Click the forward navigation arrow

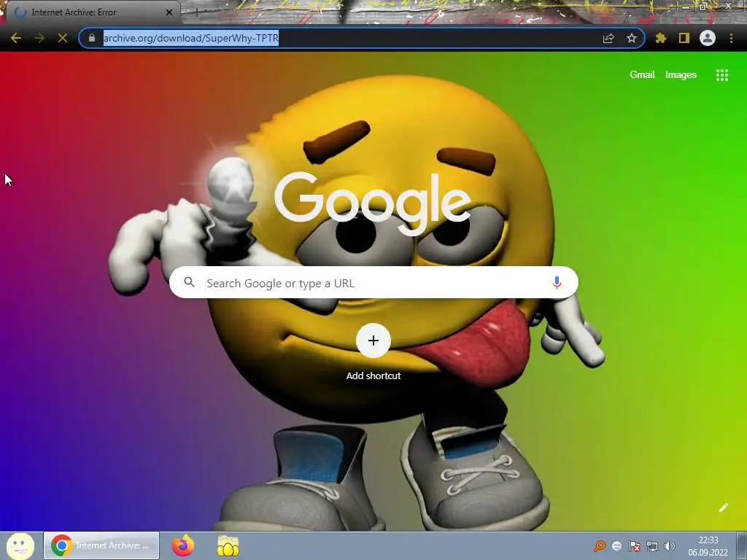click(x=39, y=38)
